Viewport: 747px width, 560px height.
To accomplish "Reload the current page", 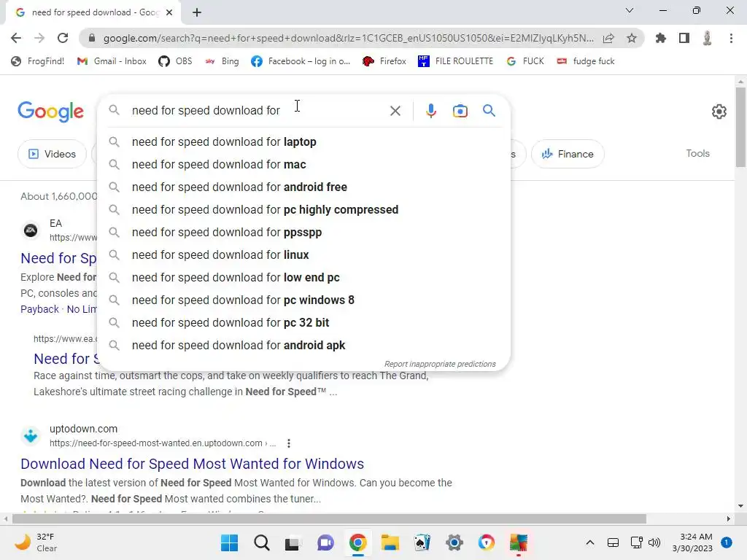I will (x=63, y=38).
